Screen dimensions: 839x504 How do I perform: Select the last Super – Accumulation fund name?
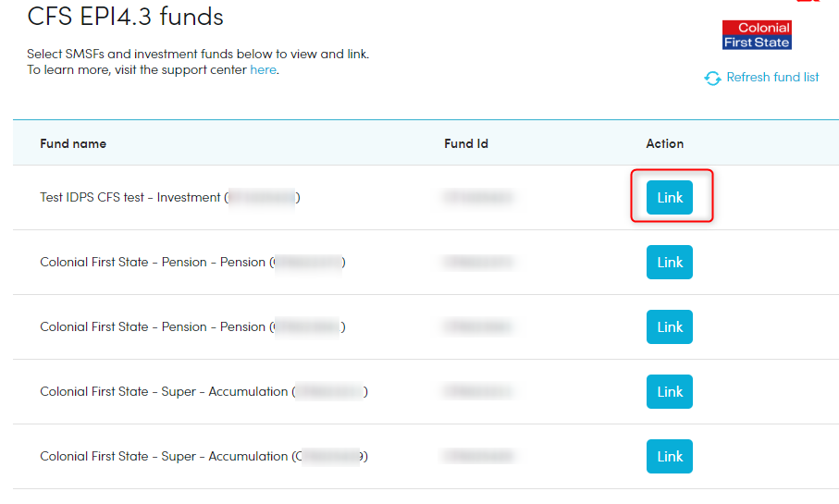(204, 457)
